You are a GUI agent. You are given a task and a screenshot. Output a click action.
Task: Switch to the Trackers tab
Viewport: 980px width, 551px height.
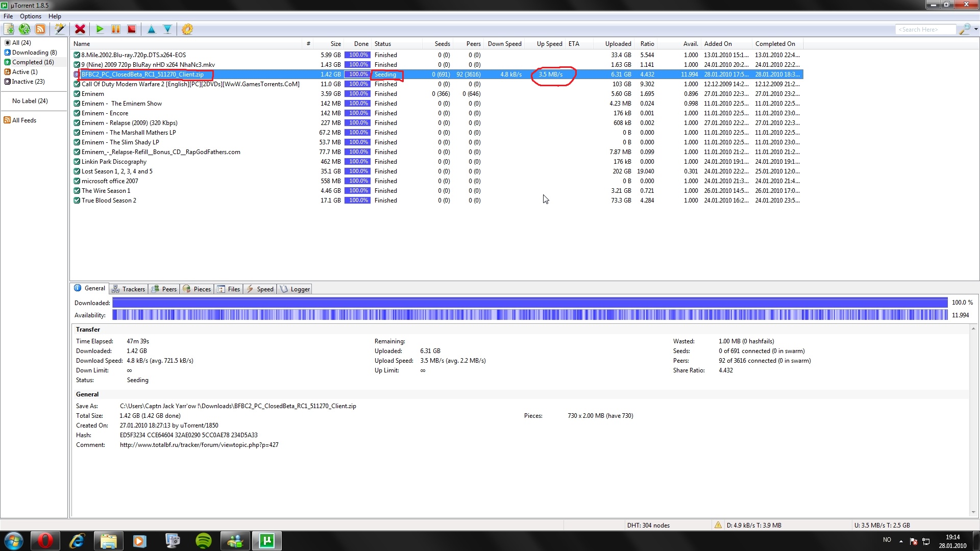tap(129, 289)
